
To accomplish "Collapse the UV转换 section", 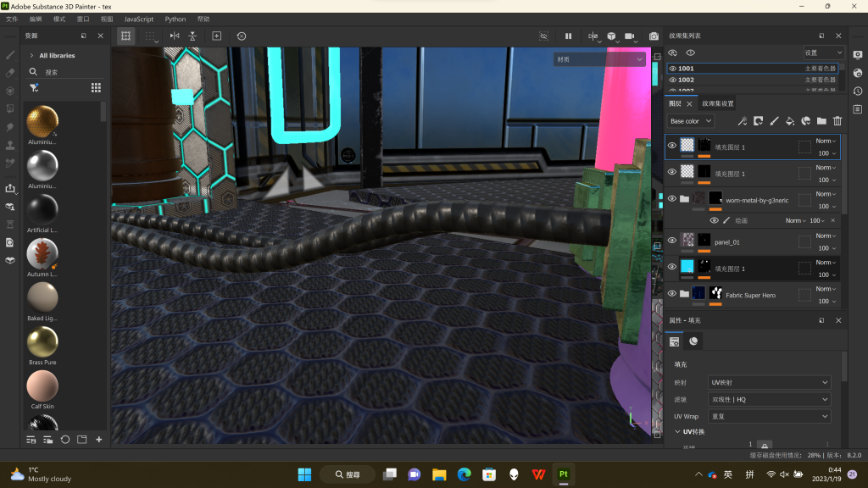I will (677, 431).
